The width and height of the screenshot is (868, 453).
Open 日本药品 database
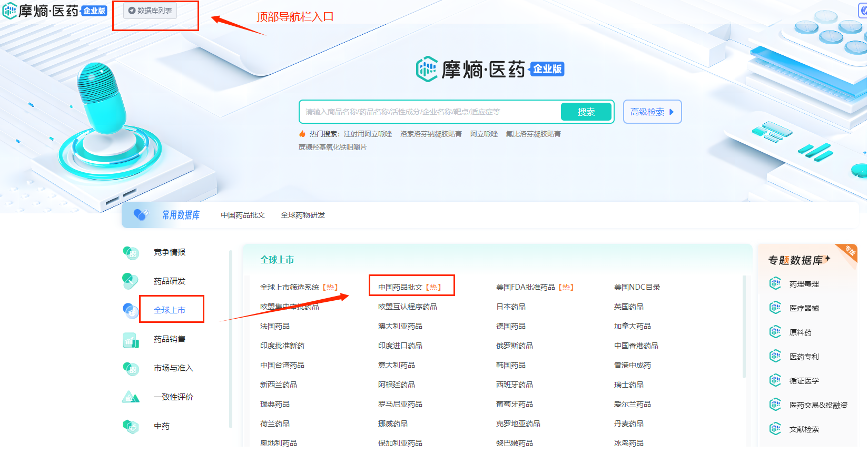511,307
